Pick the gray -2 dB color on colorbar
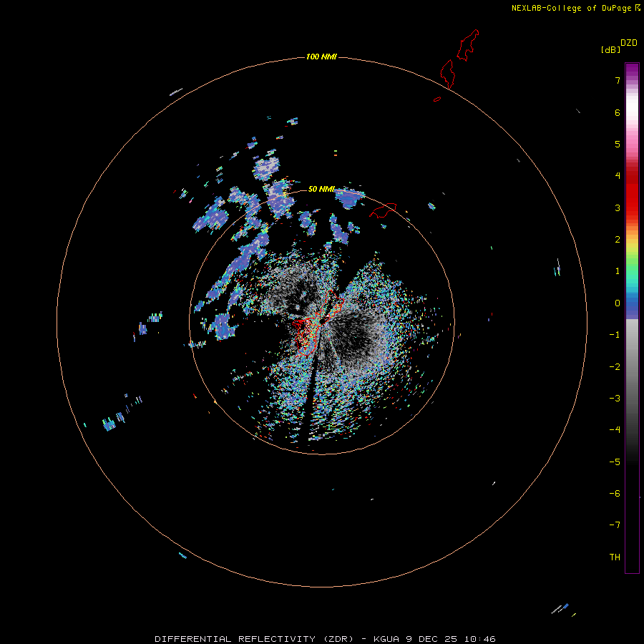The image size is (644, 644). point(632,367)
